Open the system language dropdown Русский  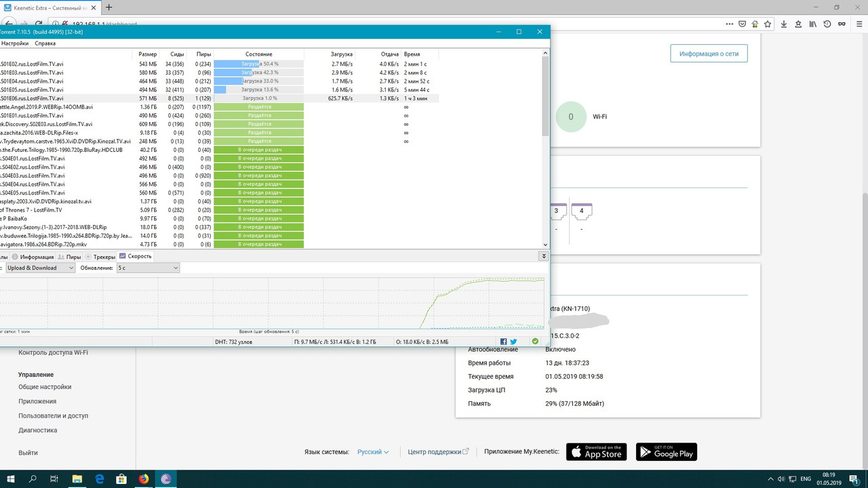tap(373, 452)
